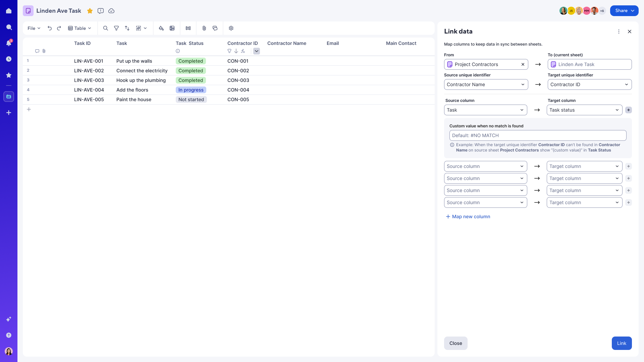Open the Table view dropdown

click(79, 28)
